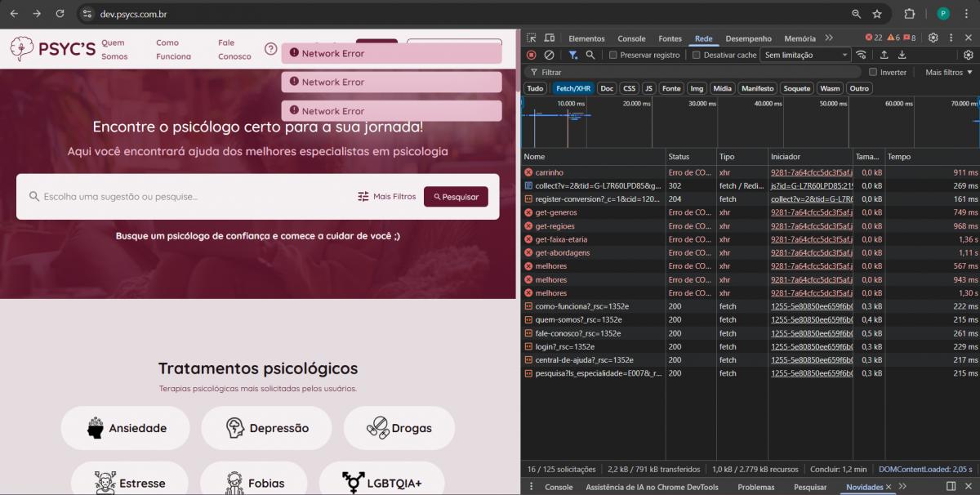Show more DevTools tabs chevron

[x=829, y=38]
